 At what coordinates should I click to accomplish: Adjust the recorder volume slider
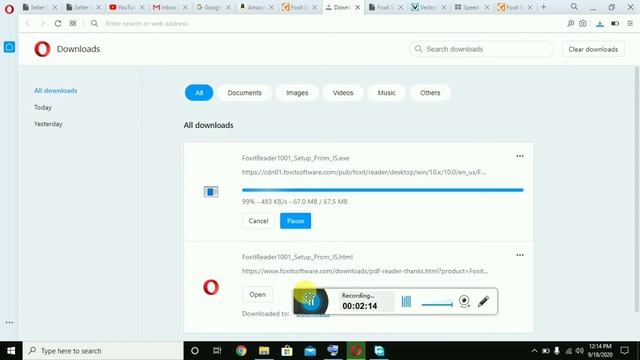coord(437,304)
